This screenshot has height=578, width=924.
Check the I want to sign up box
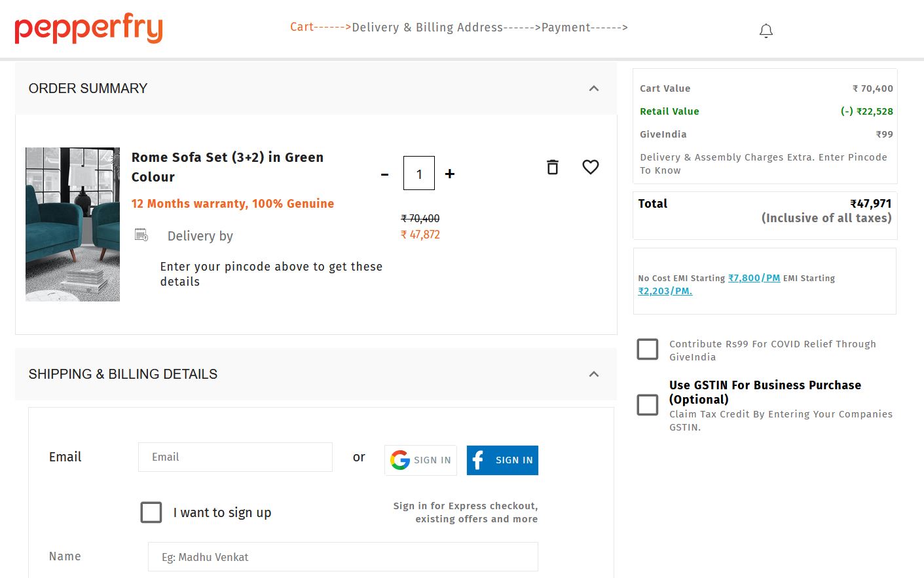pos(151,512)
